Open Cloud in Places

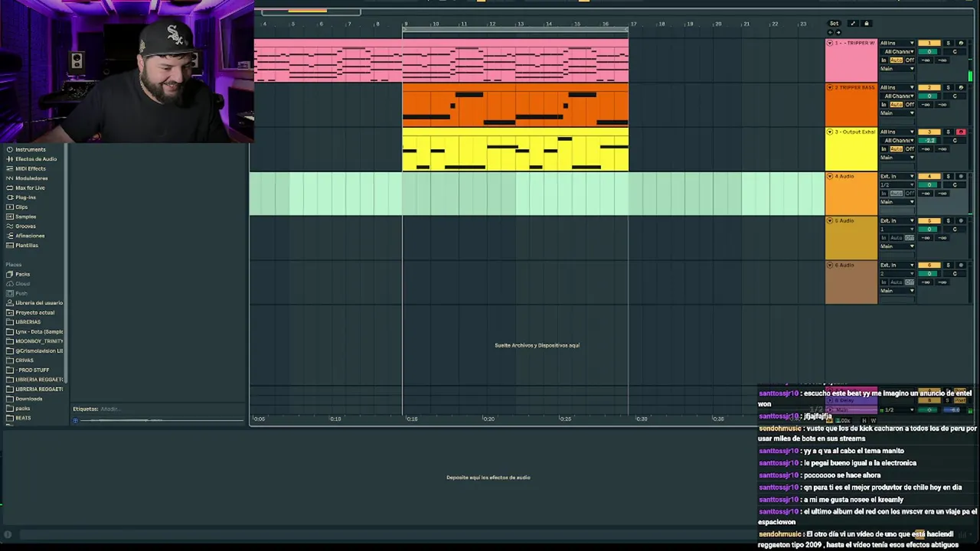click(x=22, y=283)
